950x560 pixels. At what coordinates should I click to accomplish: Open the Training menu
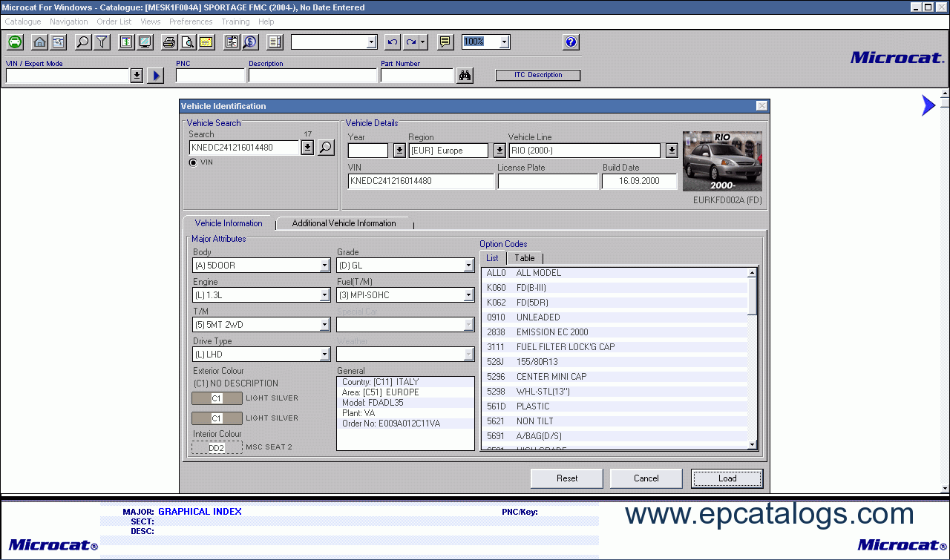click(235, 22)
